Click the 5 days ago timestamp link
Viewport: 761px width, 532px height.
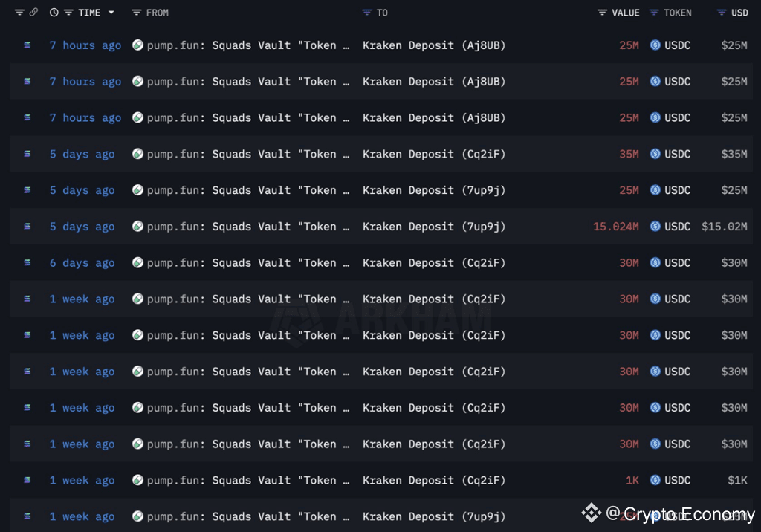(82, 154)
